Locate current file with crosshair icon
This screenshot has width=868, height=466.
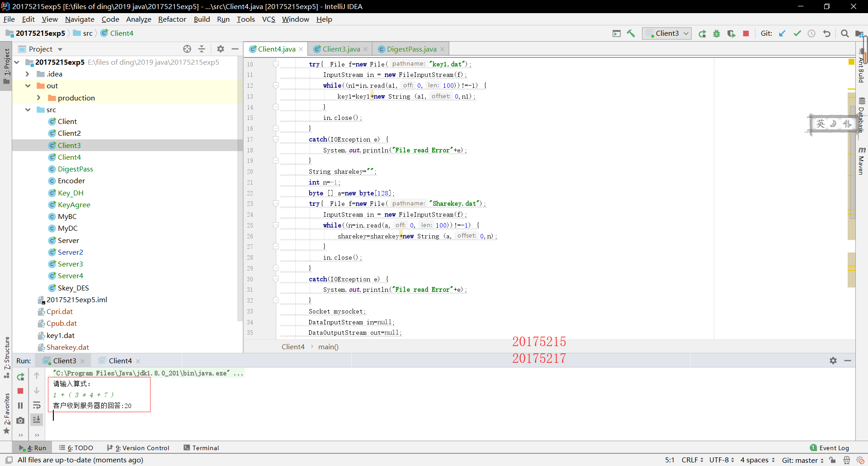click(187, 49)
